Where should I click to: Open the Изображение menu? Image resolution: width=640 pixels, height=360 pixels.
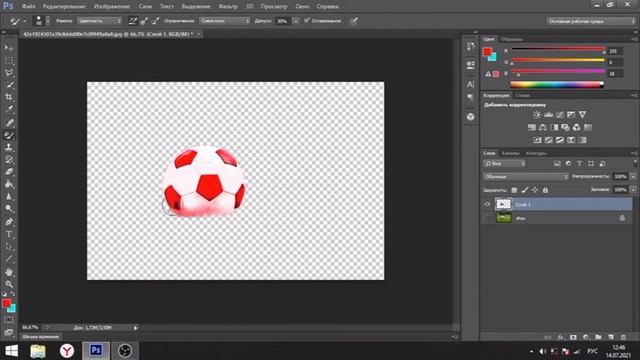tap(111, 7)
